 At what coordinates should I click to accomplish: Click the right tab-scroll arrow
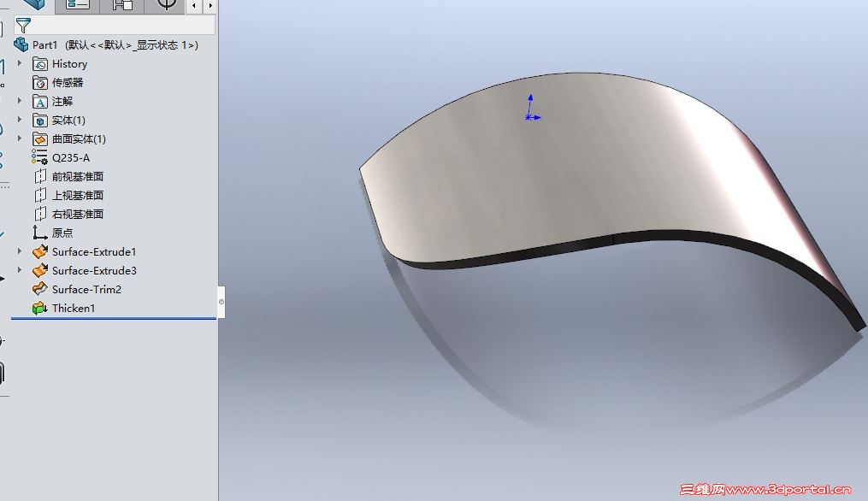pos(210,6)
